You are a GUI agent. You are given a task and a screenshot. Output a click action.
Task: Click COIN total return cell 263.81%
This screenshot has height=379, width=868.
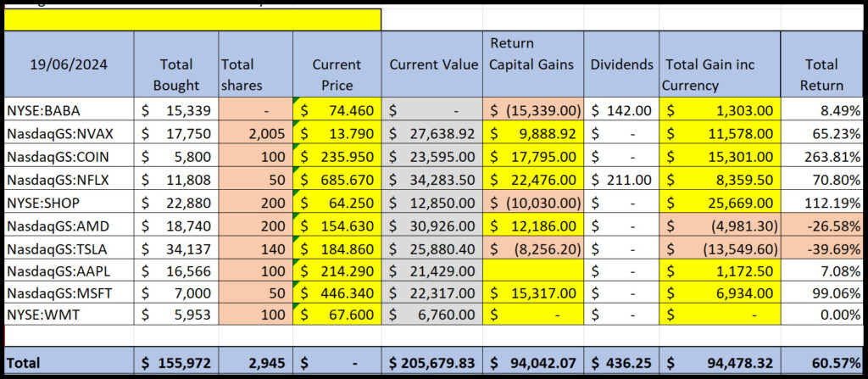822,156
